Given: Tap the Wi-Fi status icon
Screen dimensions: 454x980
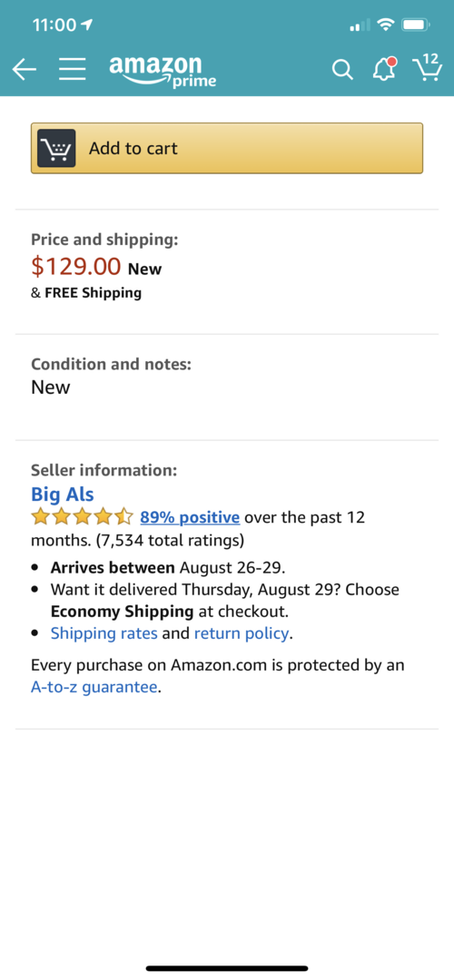Looking at the screenshot, I should (387, 25).
